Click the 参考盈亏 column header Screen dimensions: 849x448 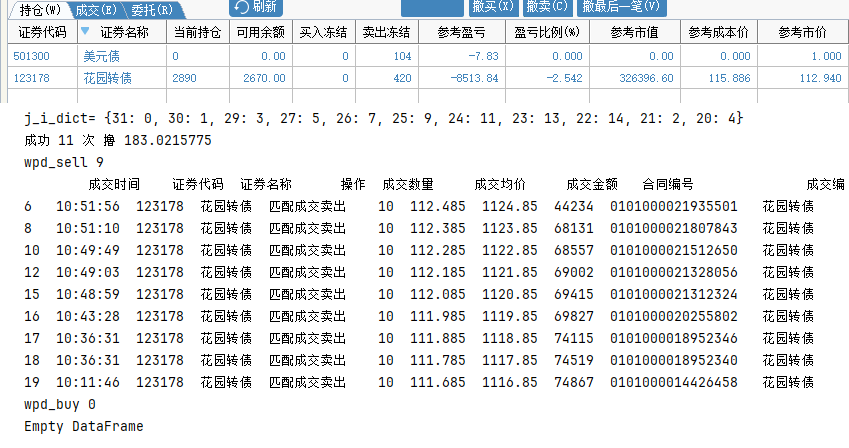[462, 33]
